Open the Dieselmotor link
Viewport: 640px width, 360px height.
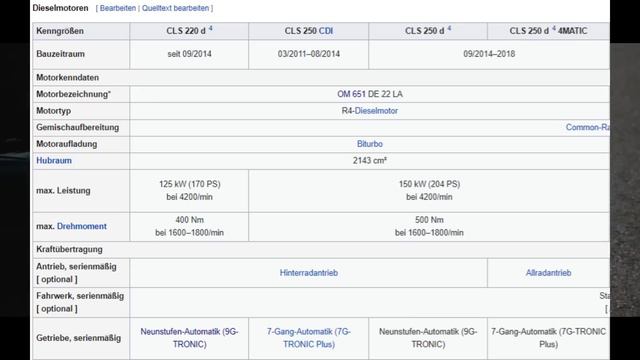pyautogui.click(x=376, y=111)
